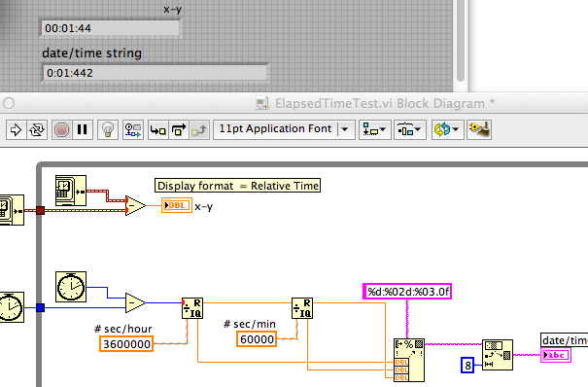This screenshot has height=387, width=588.
Task: Click the 3600000 numeric constant
Action: coord(126,344)
